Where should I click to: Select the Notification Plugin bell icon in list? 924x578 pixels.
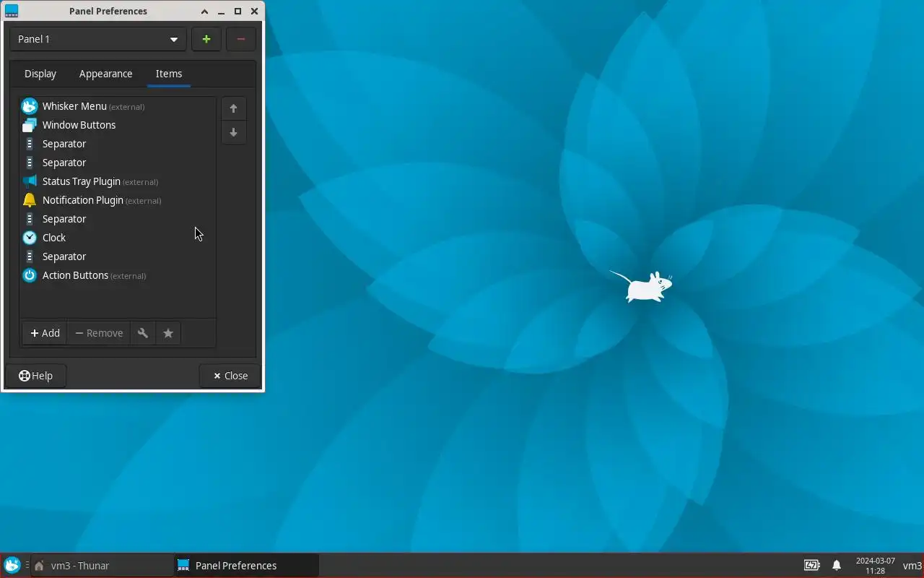(x=29, y=200)
